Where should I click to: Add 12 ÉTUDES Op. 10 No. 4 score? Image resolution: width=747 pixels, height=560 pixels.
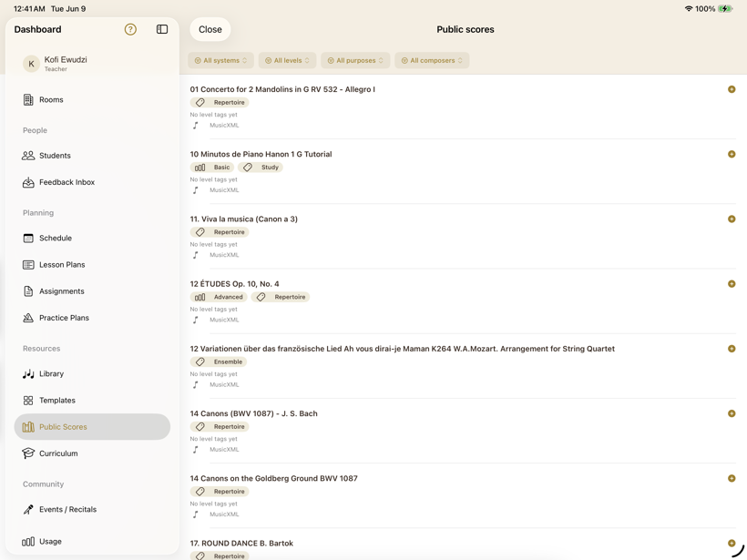(732, 284)
